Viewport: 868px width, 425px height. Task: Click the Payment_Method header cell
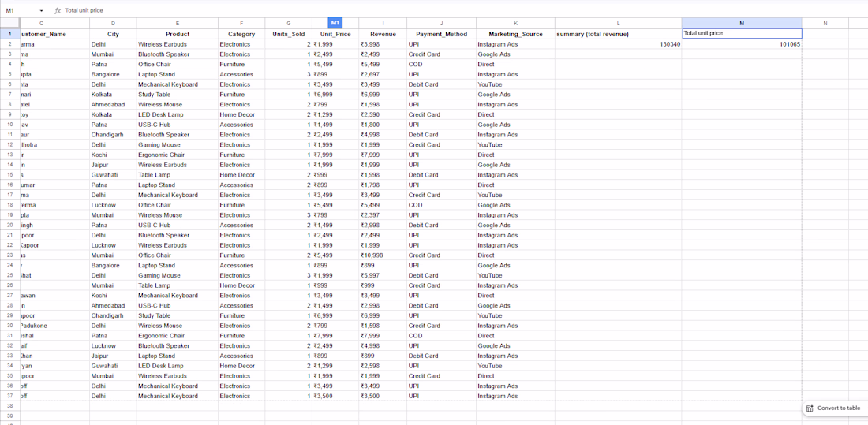coord(441,34)
